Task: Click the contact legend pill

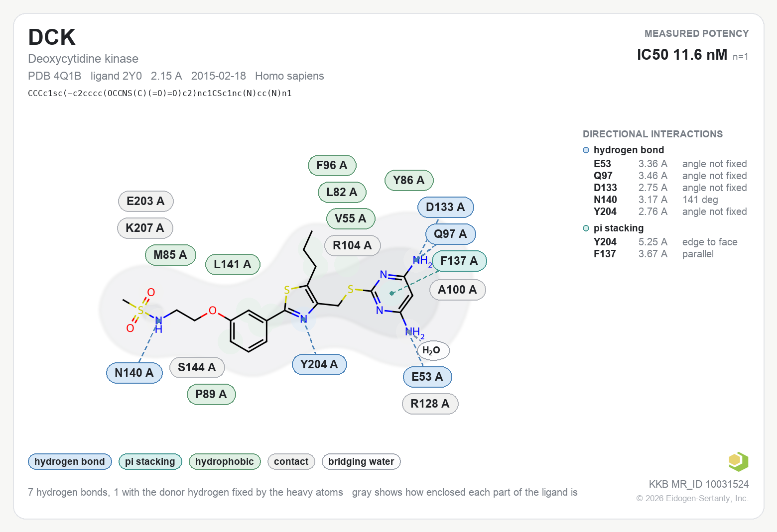Action: pyautogui.click(x=291, y=461)
